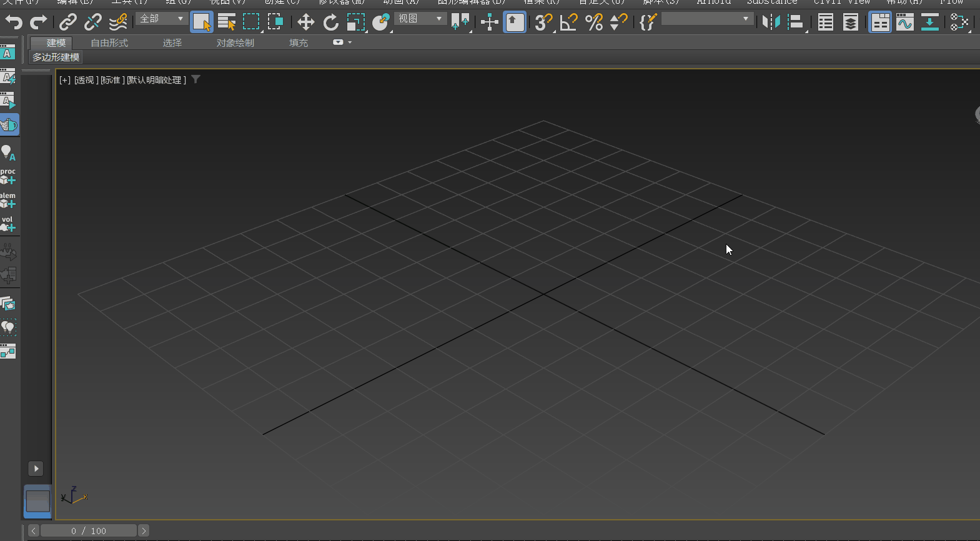Click the stacked images icon in sidebar
The image size is (980, 541).
[x=8, y=304]
